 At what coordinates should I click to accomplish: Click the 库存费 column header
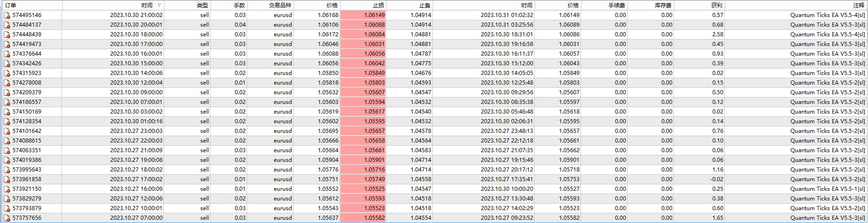pyautogui.click(x=651, y=6)
